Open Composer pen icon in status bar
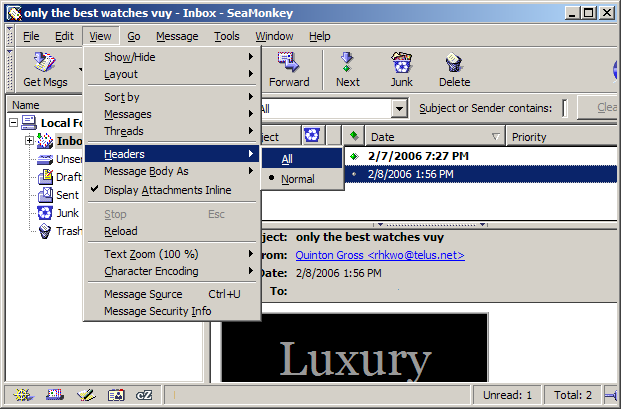 (86, 395)
